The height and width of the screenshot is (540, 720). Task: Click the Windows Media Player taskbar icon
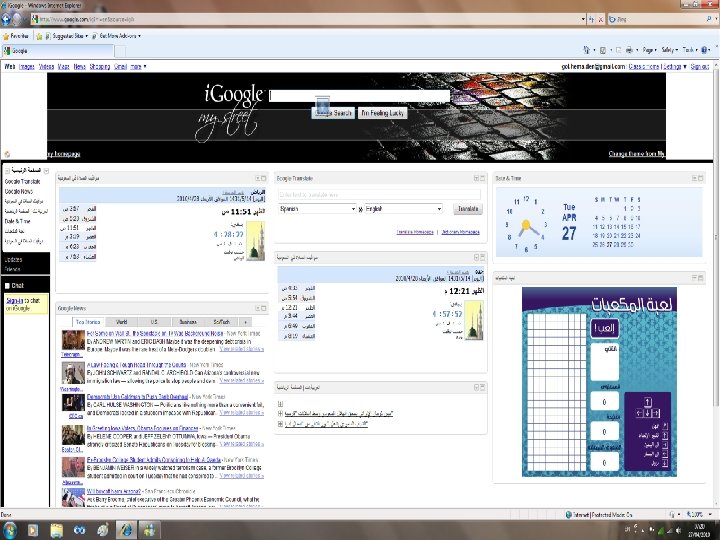pos(33,530)
